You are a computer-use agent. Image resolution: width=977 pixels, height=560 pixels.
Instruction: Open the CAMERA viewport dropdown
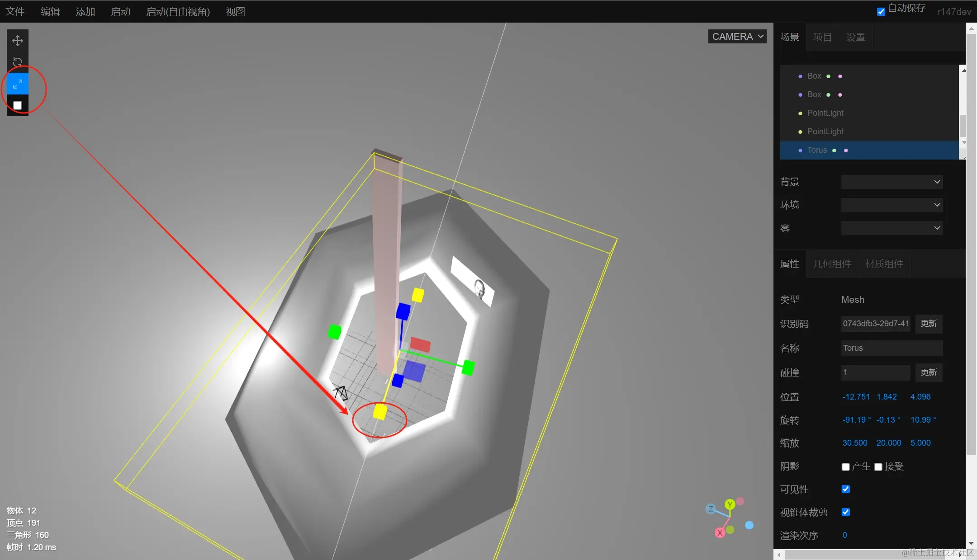[x=737, y=37]
